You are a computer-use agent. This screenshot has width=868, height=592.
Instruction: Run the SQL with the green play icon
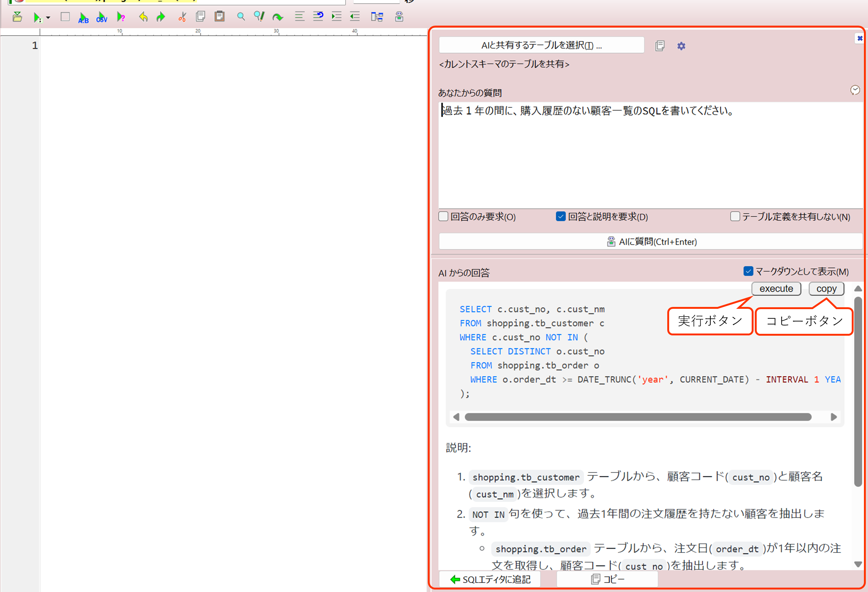pos(37,17)
